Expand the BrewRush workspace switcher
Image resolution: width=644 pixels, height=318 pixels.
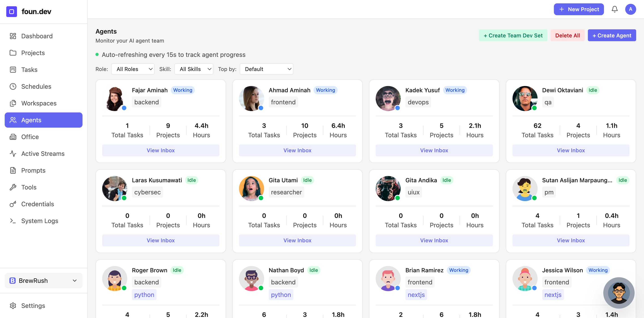coord(44,280)
